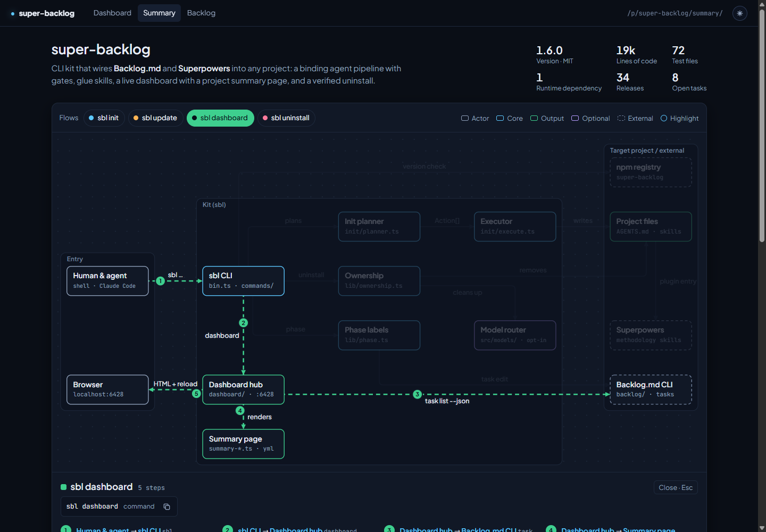This screenshot has width=766, height=532.
Task: Click the Core legend item
Action: [510, 119]
